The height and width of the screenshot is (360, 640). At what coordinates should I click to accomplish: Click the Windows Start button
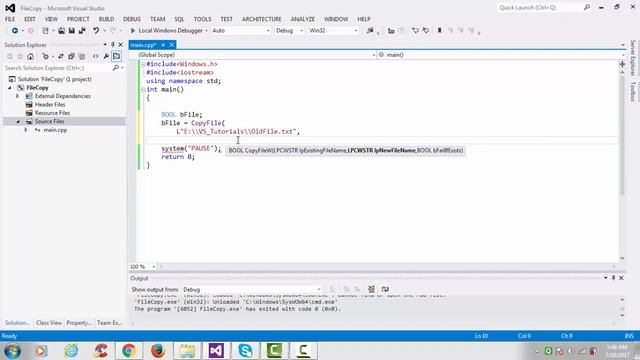12,351
